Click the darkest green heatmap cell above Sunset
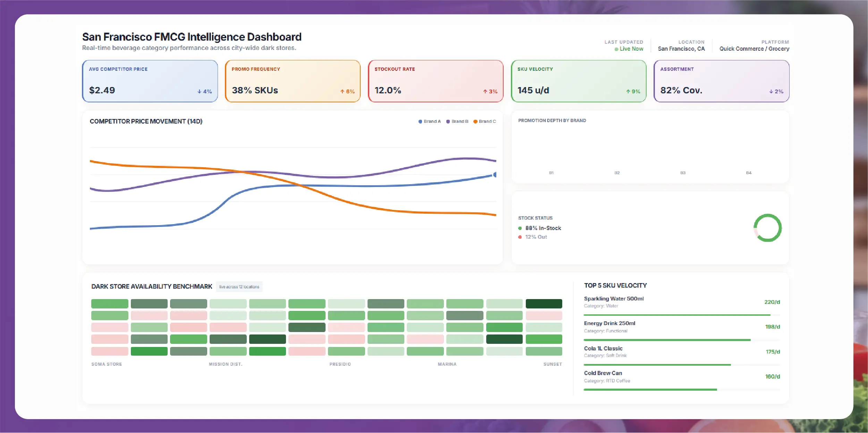The image size is (868, 433). pyautogui.click(x=543, y=304)
